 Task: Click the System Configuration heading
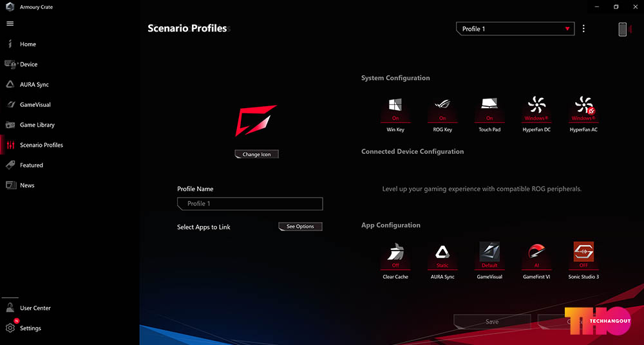[x=395, y=78]
